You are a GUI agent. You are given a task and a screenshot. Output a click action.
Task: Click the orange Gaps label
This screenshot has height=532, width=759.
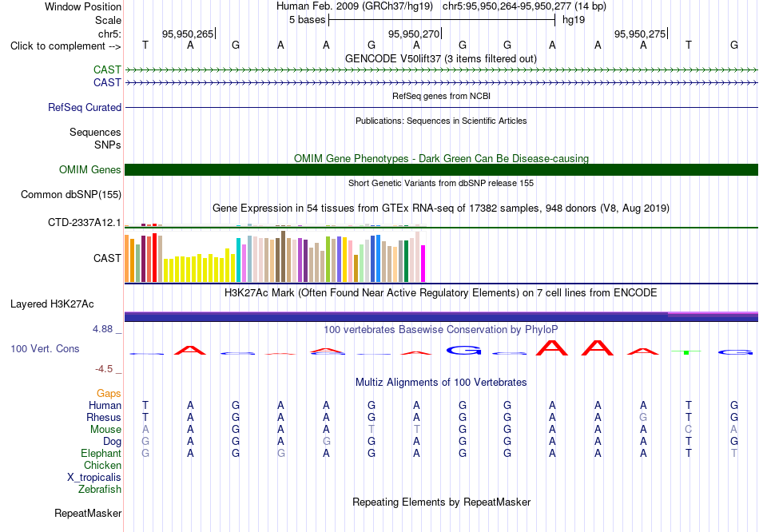click(109, 394)
